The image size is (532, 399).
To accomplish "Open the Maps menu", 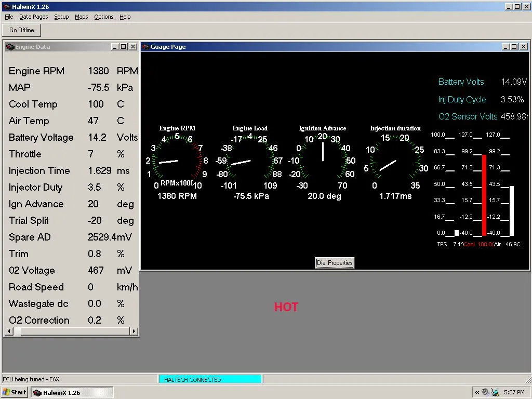I will coord(82,17).
